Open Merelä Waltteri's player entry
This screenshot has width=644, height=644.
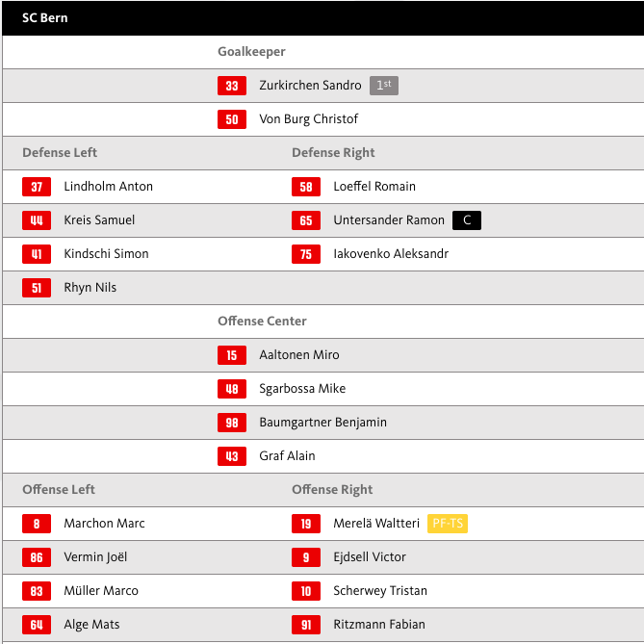tap(376, 524)
